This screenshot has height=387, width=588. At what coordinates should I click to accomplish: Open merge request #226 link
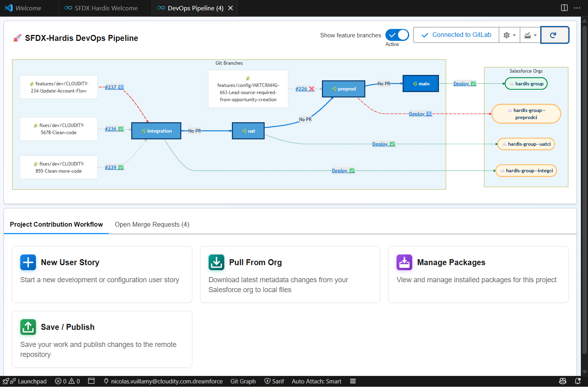(x=301, y=89)
